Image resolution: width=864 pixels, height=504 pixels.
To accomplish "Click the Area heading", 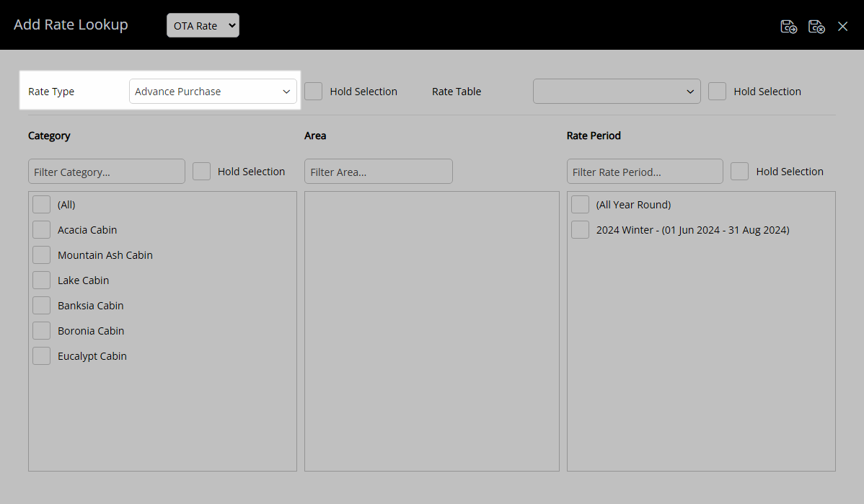I will [315, 136].
